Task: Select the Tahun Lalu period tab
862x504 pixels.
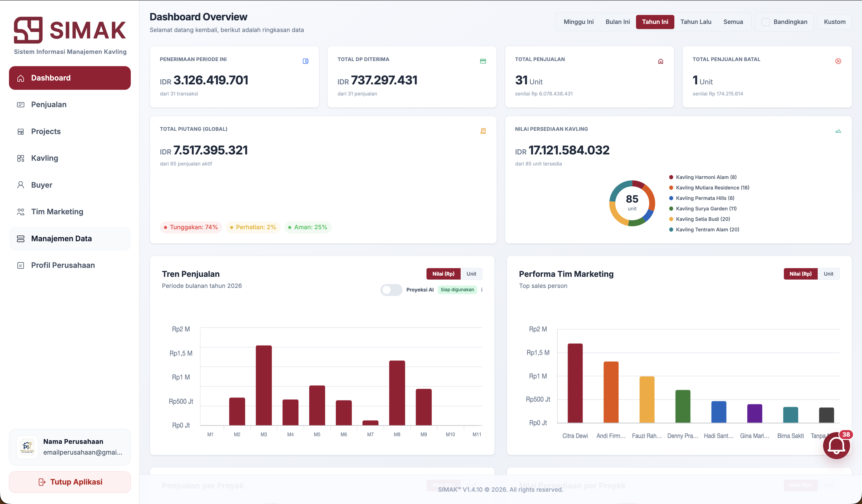Action: tap(695, 22)
